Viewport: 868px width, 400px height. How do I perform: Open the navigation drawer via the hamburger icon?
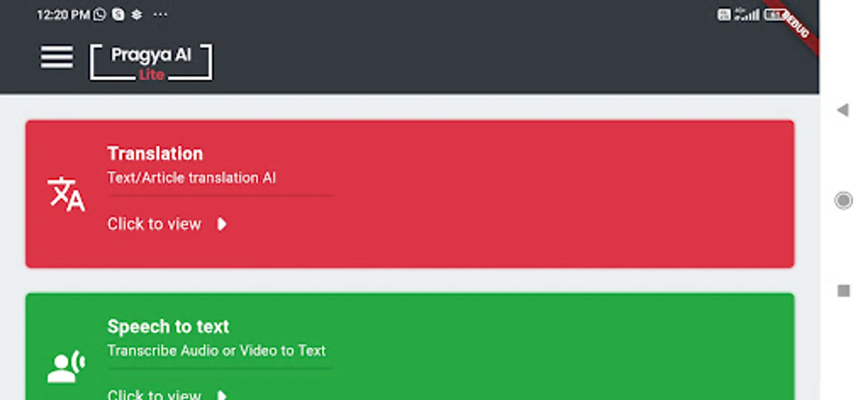pyautogui.click(x=56, y=57)
